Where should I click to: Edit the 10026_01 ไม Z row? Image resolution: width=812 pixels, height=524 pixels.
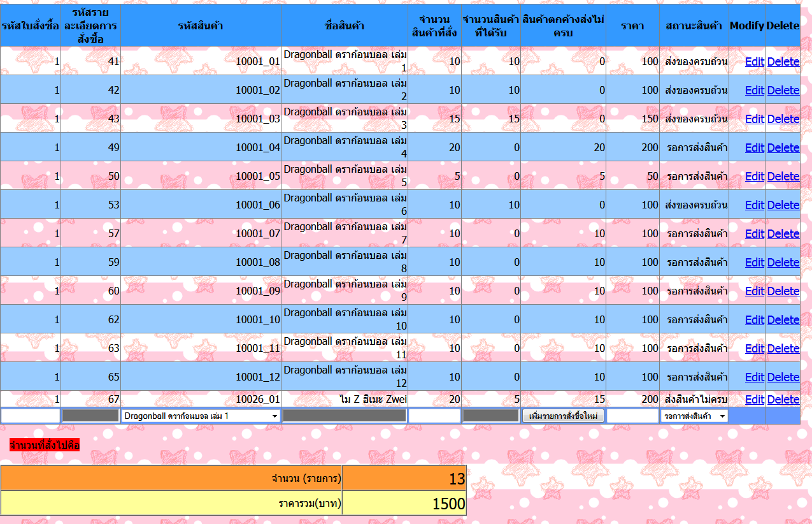pyautogui.click(x=755, y=400)
